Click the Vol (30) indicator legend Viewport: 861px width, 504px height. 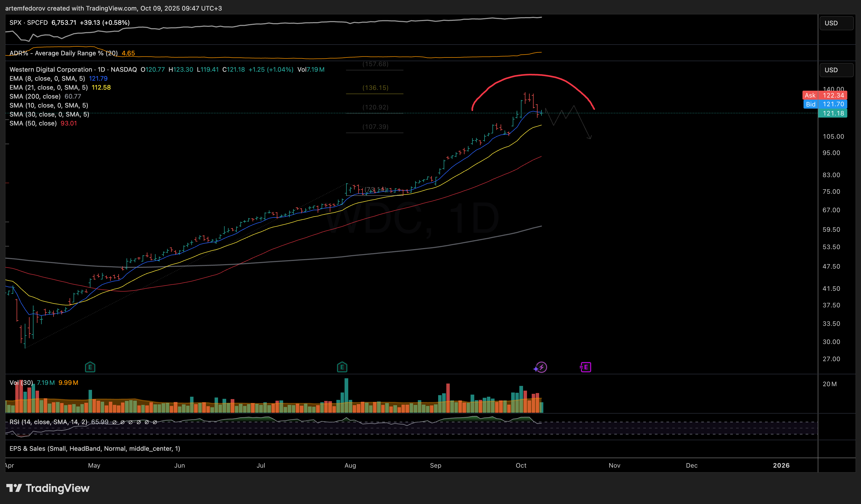click(21, 383)
